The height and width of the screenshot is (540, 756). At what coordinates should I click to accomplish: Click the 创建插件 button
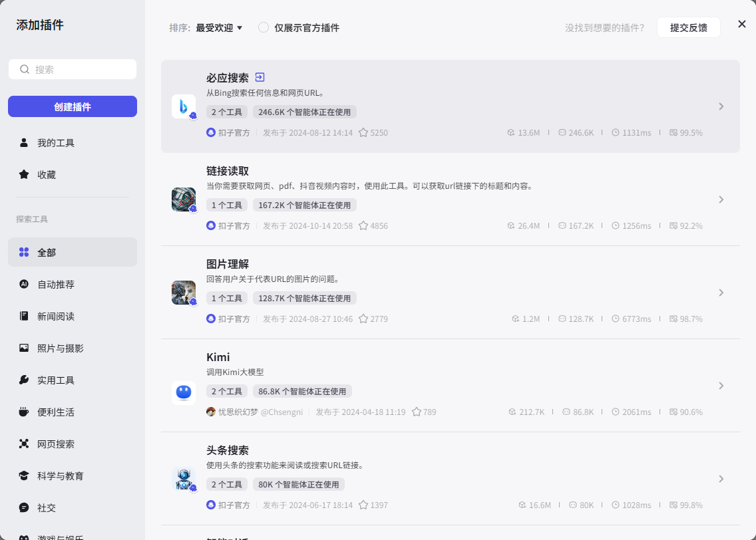pyautogui.click(x=72, y=106)
